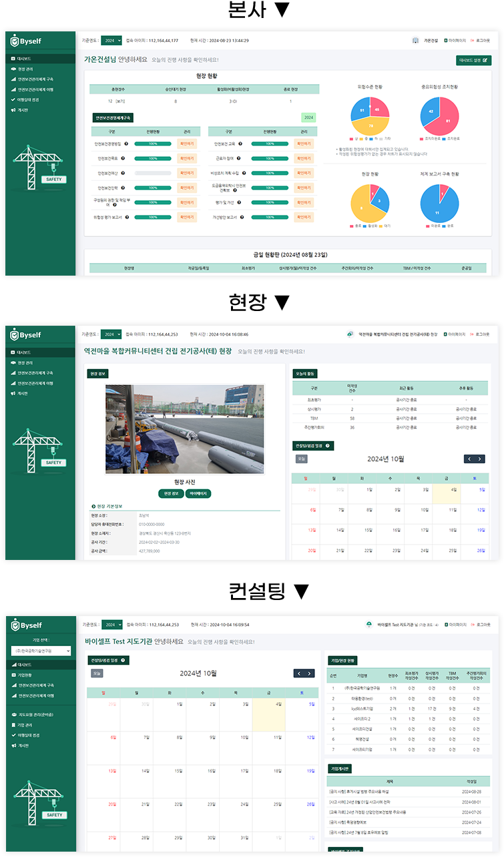504x857 pixels.
Task: Click 기업게시판 post dated 2024-08-28
Action: (x=410, y=792)
